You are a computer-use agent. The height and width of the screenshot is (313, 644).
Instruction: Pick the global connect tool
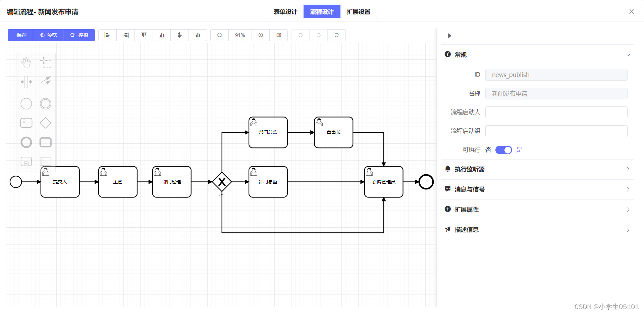(46, 82)
